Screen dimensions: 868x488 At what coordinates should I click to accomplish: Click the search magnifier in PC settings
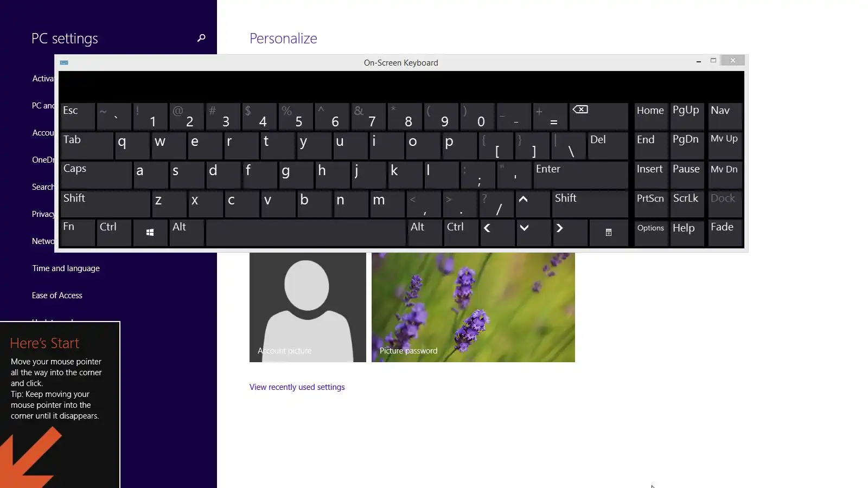201,38
